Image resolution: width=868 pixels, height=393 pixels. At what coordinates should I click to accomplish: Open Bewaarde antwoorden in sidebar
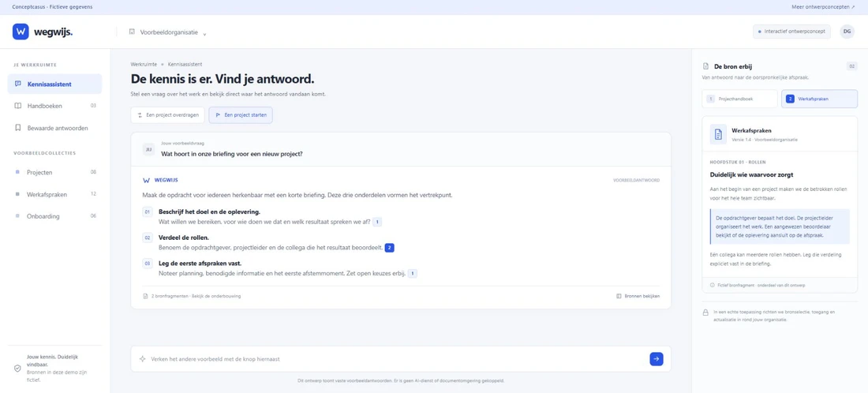[54, 128]
